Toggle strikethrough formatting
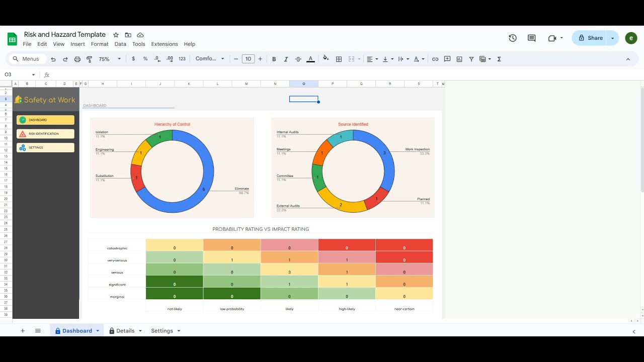Viewport: 644px width, 362px height. [x=298, y=59]
